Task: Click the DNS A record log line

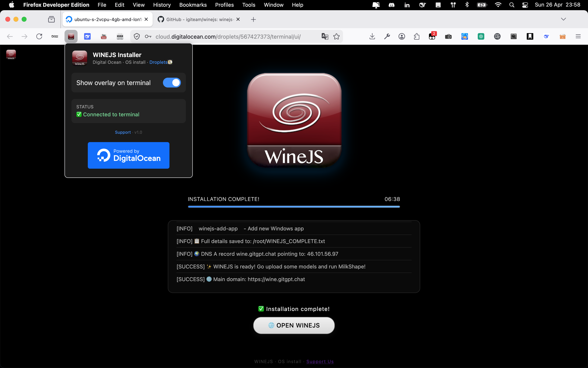Action: [294, 254]
